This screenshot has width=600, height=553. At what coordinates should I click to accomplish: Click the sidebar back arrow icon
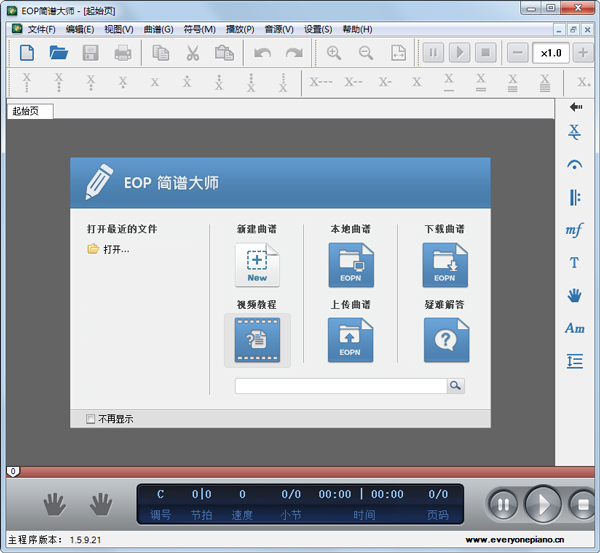pyautogui.click(x=576, y=107)
